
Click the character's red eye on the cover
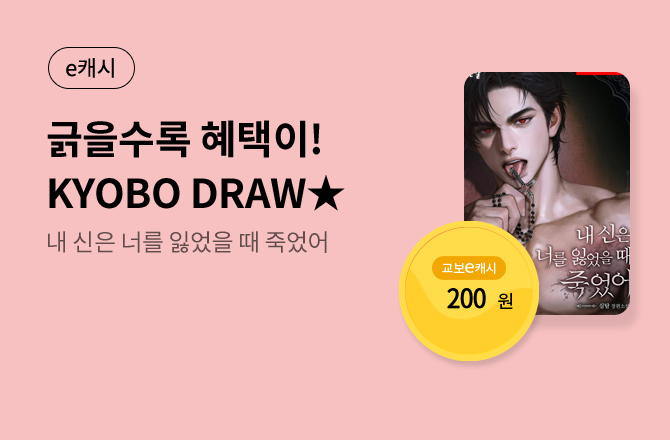point(521,121)
